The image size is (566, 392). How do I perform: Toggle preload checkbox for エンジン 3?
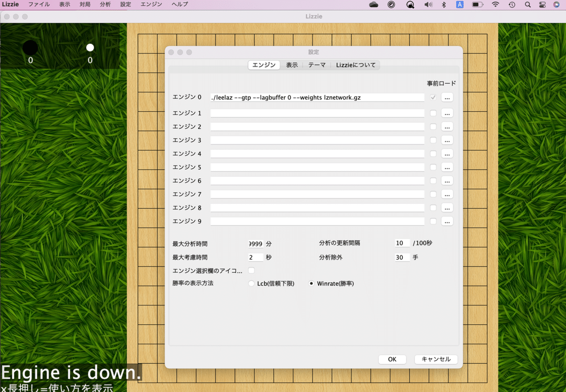click(433, 140)
